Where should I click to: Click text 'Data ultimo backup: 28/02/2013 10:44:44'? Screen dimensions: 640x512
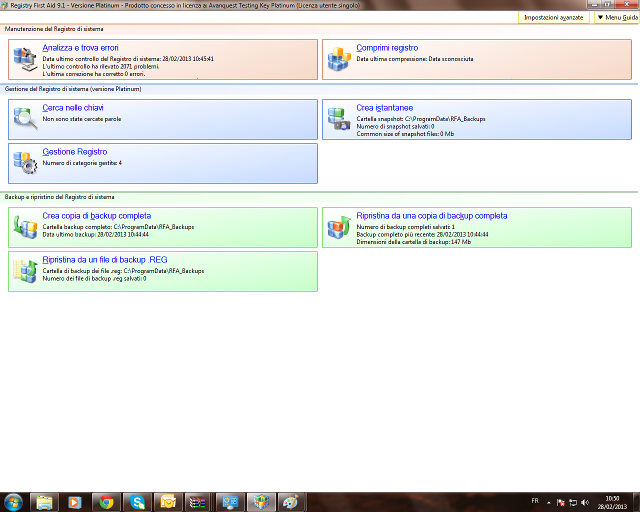[96, 235]
